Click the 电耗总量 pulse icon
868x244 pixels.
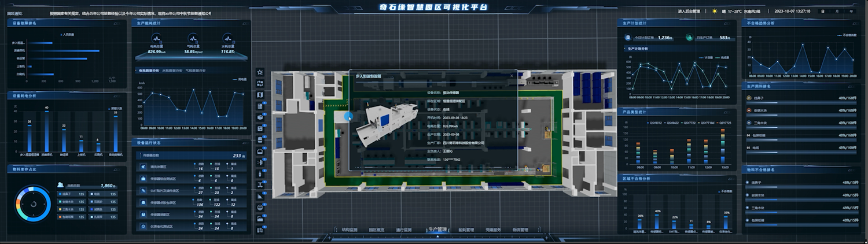coord(156,38)
